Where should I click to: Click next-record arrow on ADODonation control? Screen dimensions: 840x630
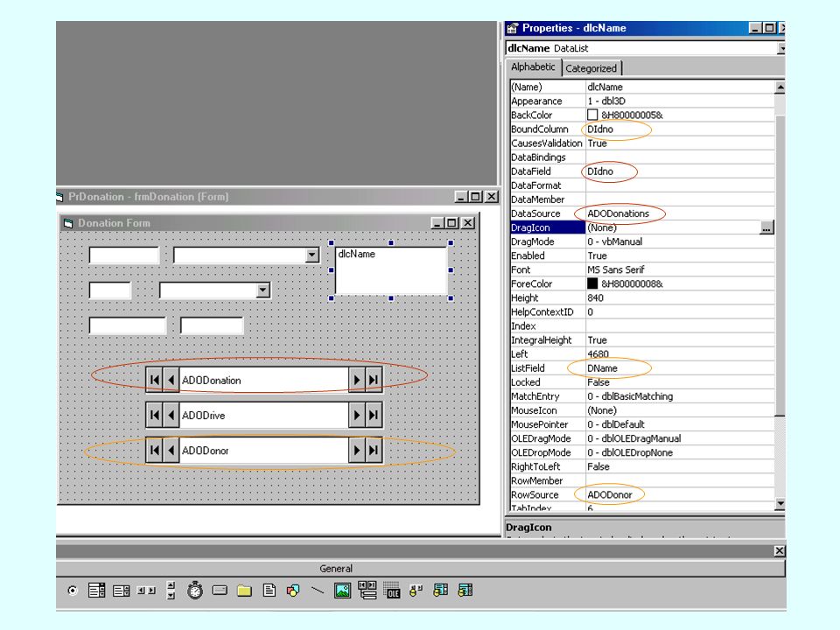click(x=357, y=380)
